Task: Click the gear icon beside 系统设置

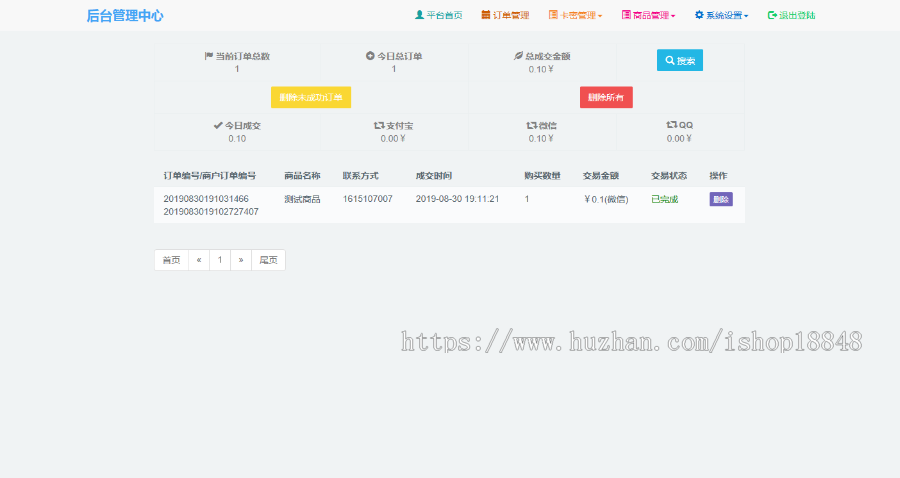Action: tap(699, 14)
